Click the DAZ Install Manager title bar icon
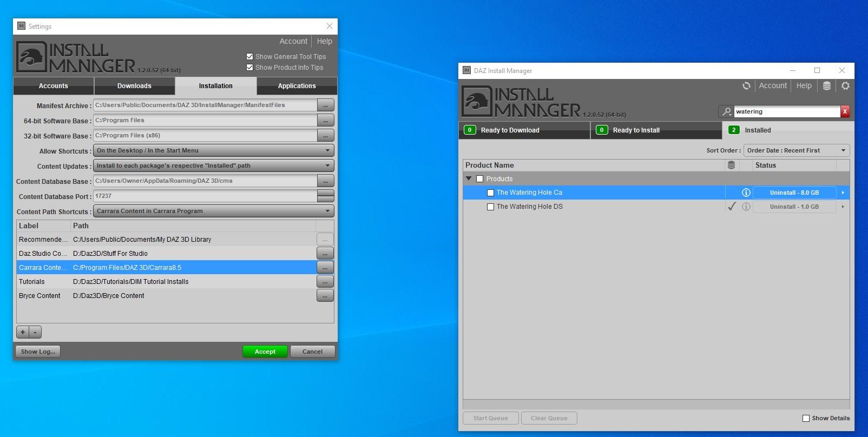This screenshot has height=437, width=868. [466, 70]
